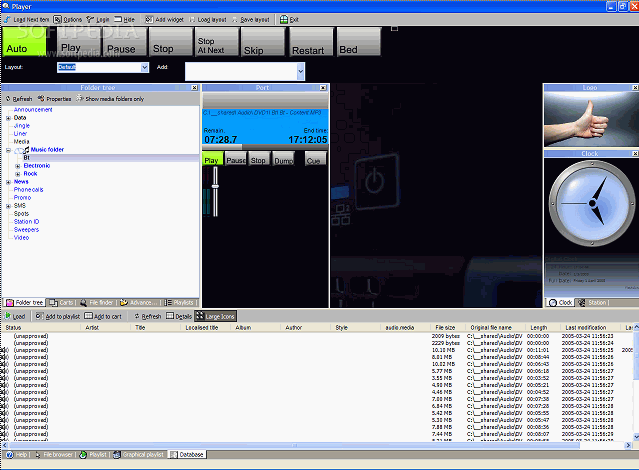Viewport: 639px width, 470px height.
Task: Switch to the Folder tree tab
Action: [24, 302]
